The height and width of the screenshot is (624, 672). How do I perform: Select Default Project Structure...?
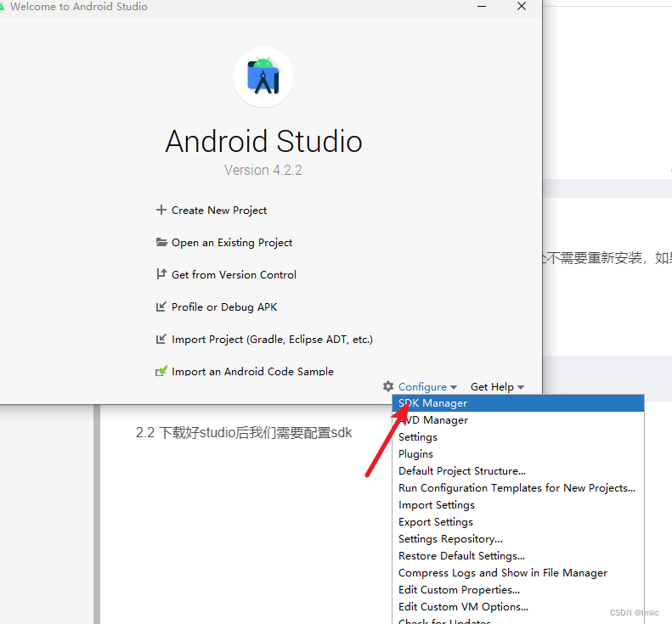518,471
